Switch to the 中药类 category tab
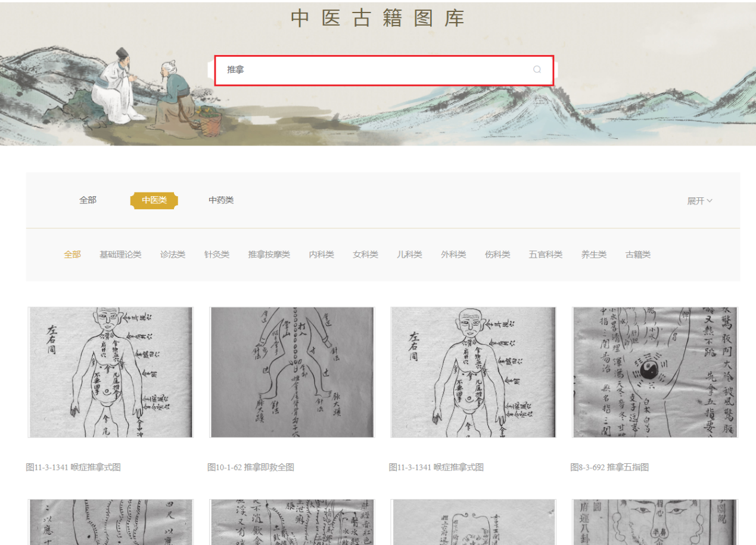This screenshot has width=756, height=545. (x=221, y=200)
